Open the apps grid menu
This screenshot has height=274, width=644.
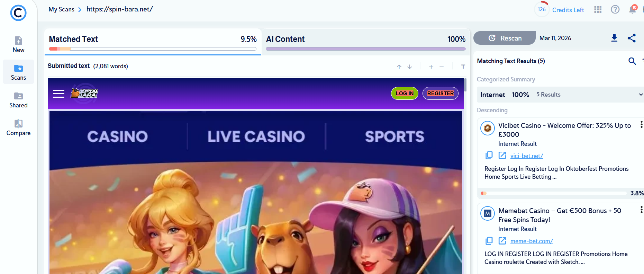click(x=598, y=9)
